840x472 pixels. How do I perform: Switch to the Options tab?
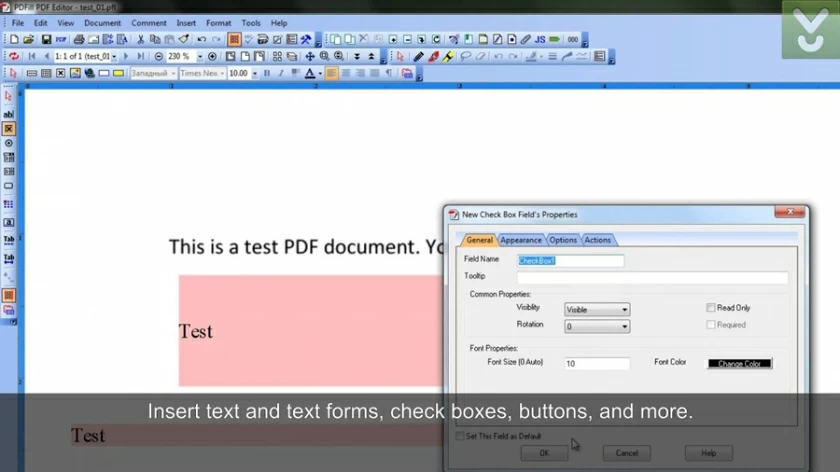[x=562, y=240]
